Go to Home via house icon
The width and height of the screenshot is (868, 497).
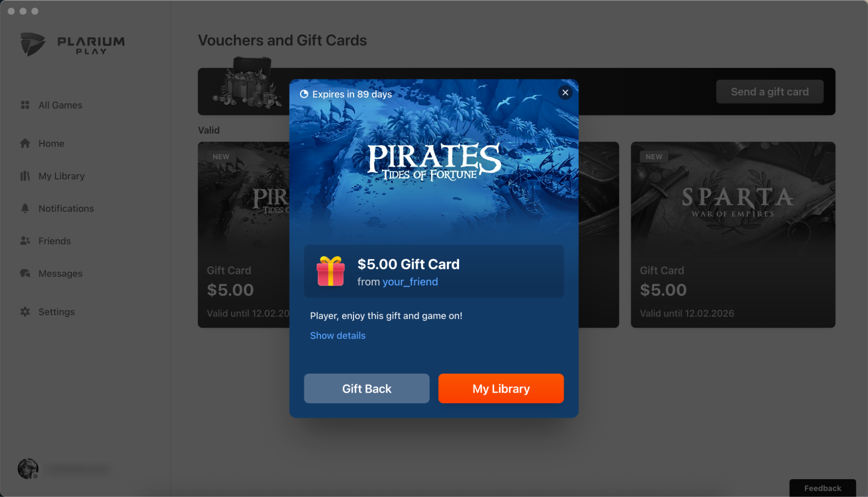[x=25, y=143]
